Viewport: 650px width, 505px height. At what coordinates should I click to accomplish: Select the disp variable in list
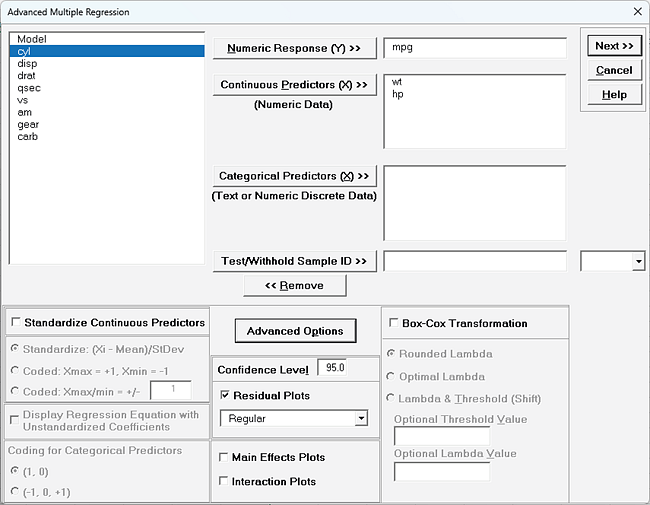pos(27,64)
